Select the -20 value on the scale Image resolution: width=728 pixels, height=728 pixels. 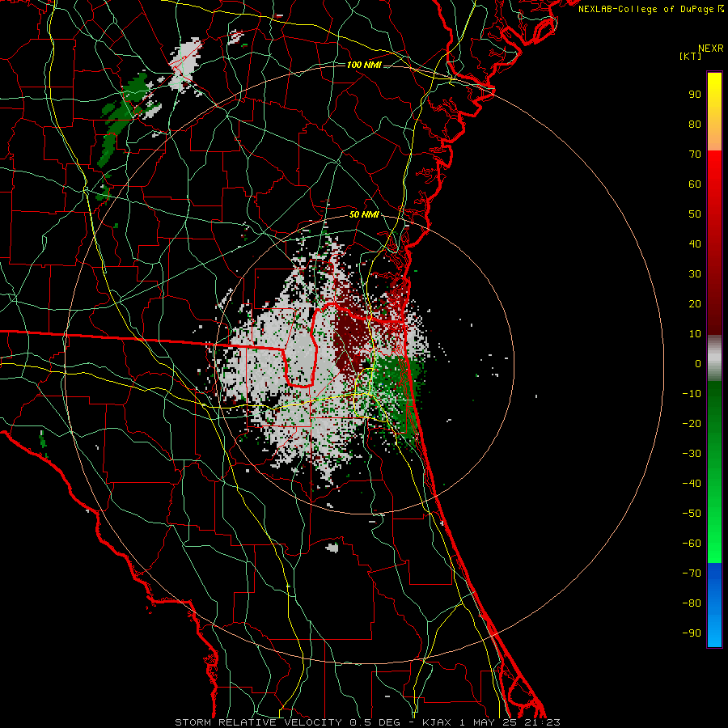point(692,423)
